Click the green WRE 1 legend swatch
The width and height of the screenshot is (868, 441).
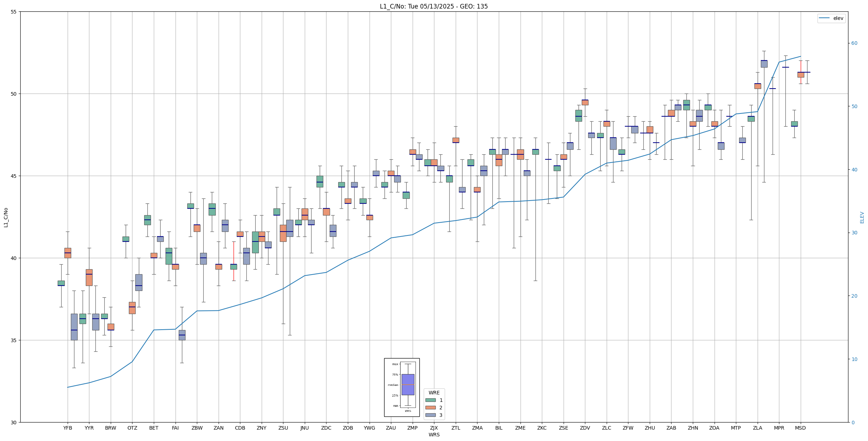430,400
